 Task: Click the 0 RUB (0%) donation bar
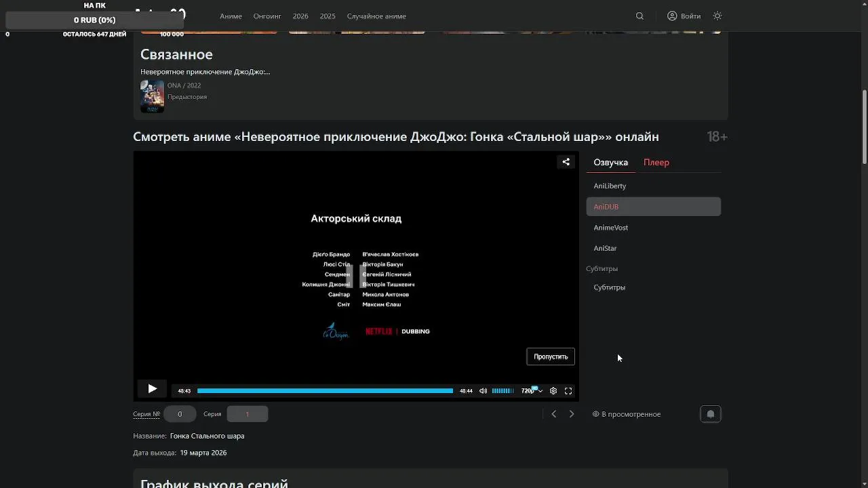[x=95, y=20]
